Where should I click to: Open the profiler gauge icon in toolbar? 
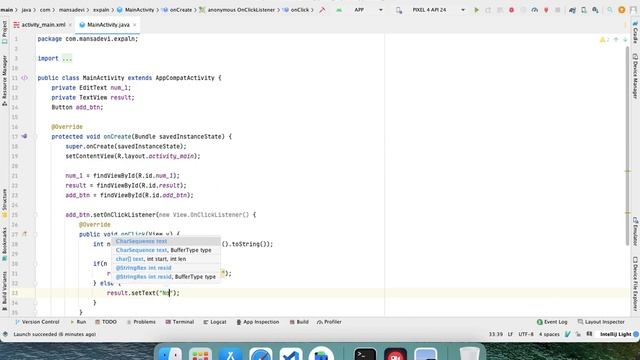[535, 10]
